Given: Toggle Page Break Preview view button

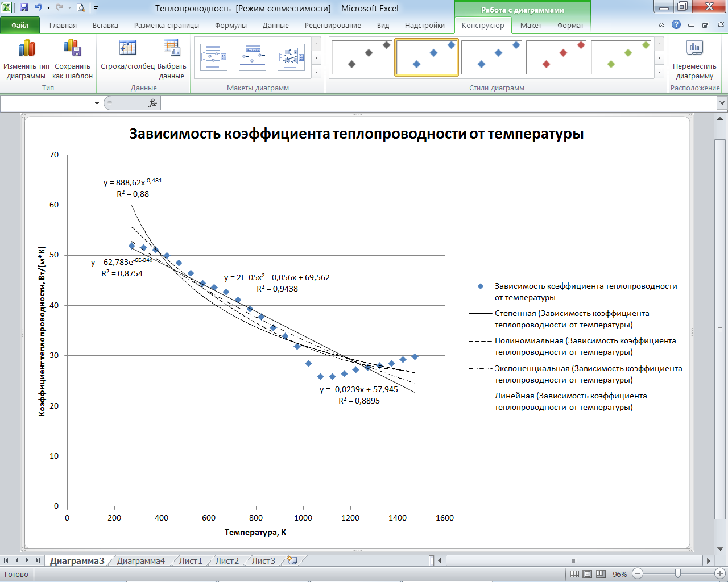Looking at the screenshot, I should pos(601,574).
